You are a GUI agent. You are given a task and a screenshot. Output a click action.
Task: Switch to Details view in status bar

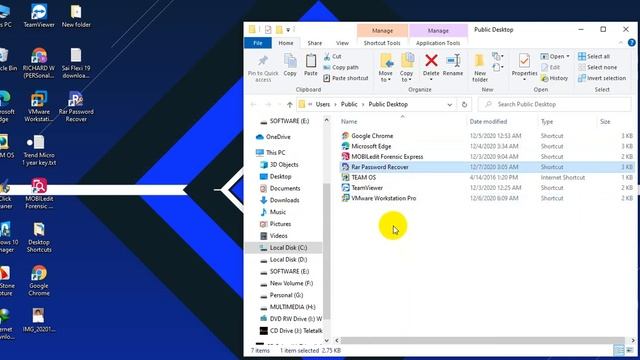(619, 350)
